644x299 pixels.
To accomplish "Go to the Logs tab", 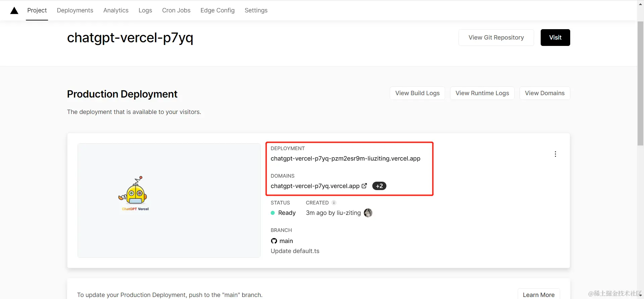I will point(145,10).
